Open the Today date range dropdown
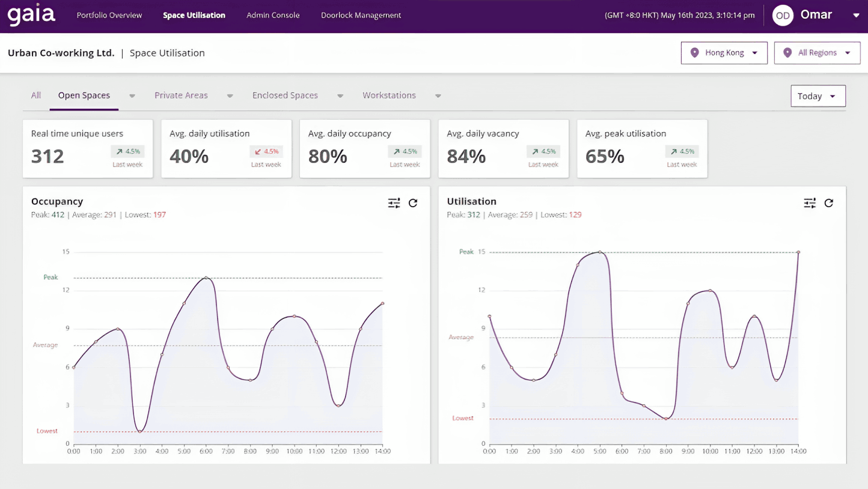 pyautogui.click(x=818, y=96)
